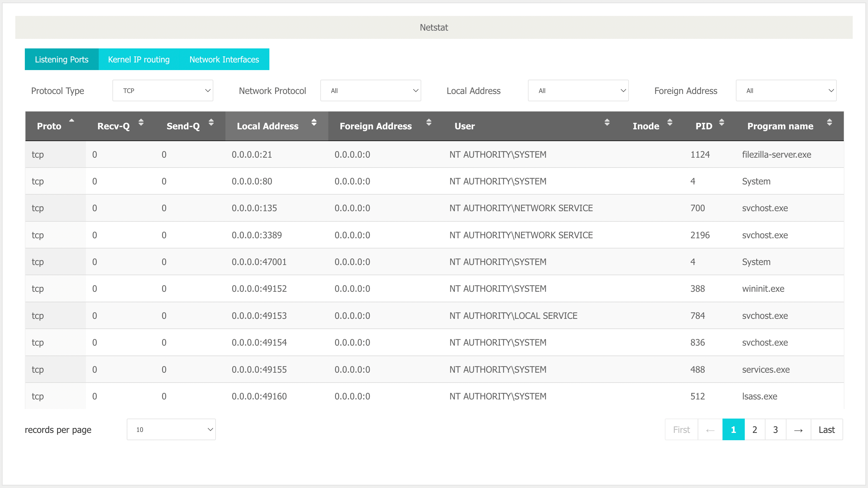Click local address 0.0.0.0:135

click(254, 208)
